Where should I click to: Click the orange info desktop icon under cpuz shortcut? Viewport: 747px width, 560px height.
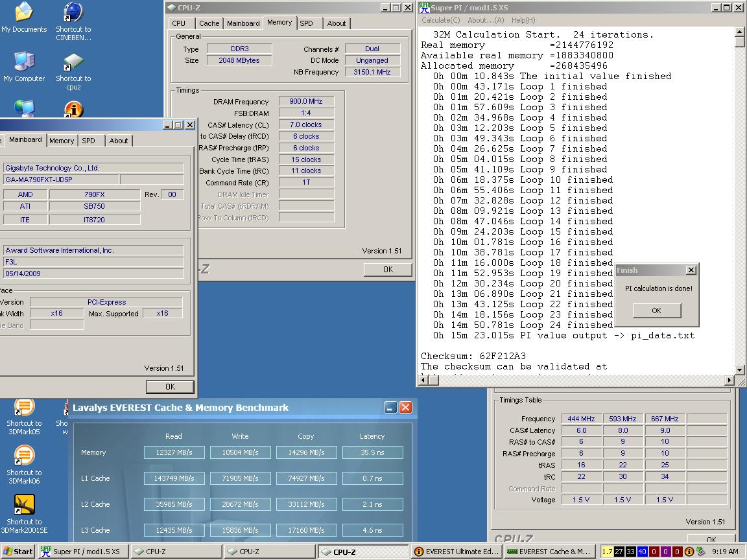point(73,110)
